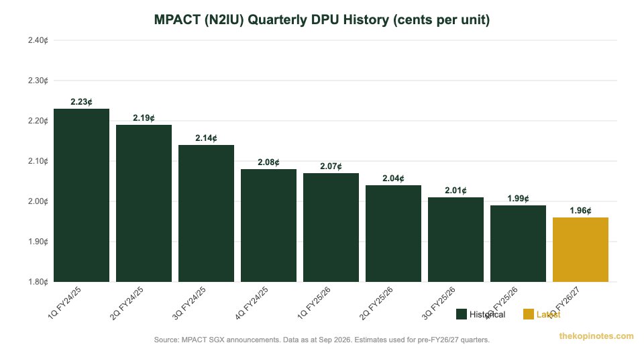Click the 4Q FY24/25 bar

pyautogui.click(x=268, y=226)
